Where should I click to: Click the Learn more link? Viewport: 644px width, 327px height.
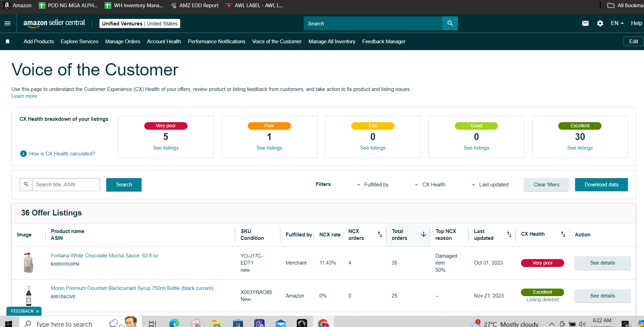[x=24, y=96]
